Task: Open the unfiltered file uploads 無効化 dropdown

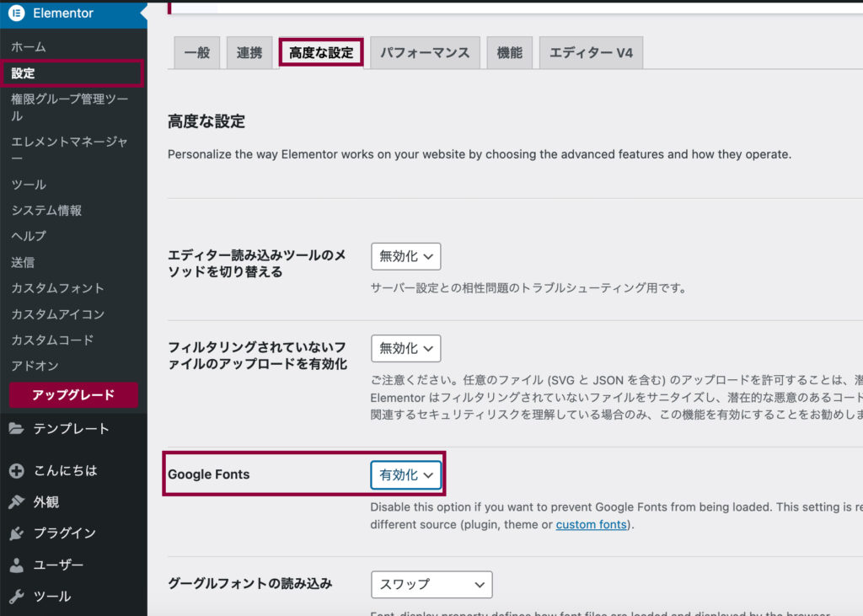Action: [405, 348]
